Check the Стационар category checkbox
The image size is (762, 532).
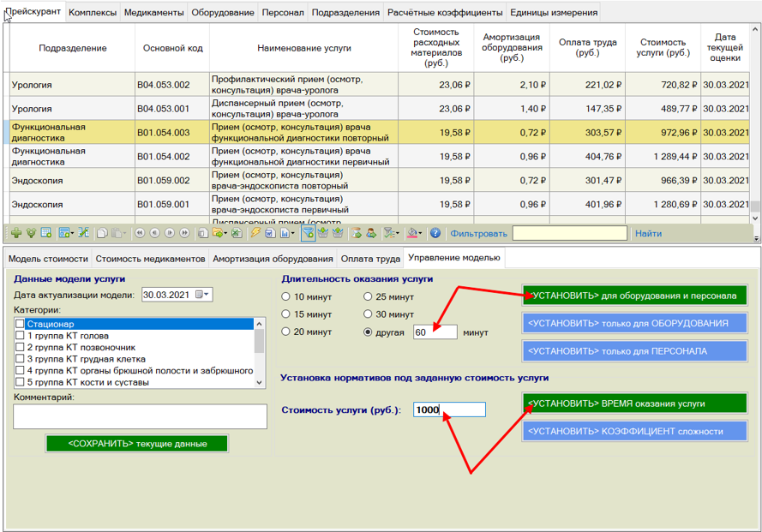point(20,324)
